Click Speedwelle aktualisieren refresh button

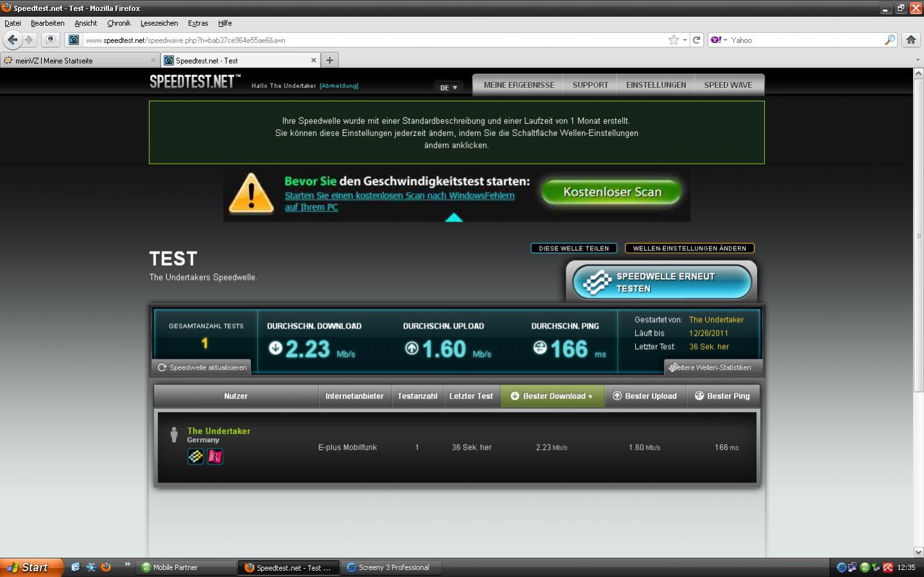202,367
